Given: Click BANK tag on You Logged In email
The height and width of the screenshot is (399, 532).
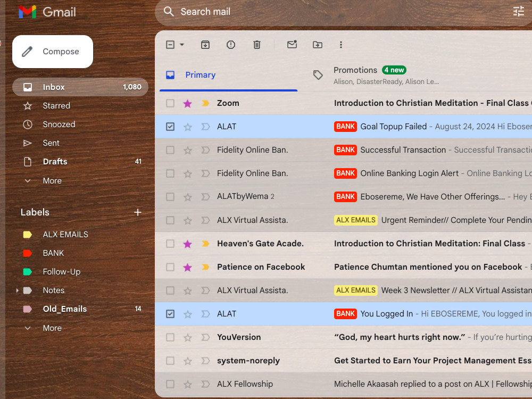Looking at the screenshot, I should pos(345,314).
